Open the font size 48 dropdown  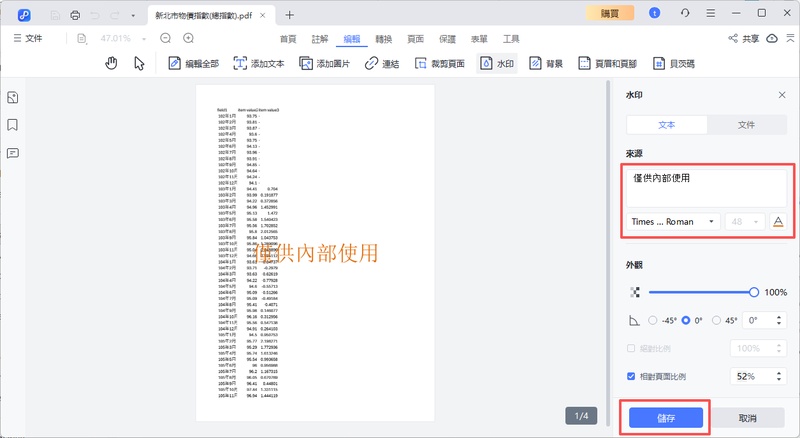click(744, 222)
